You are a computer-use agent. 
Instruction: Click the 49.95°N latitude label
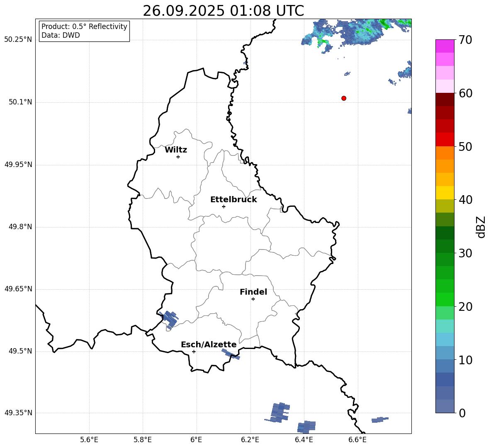18,165
